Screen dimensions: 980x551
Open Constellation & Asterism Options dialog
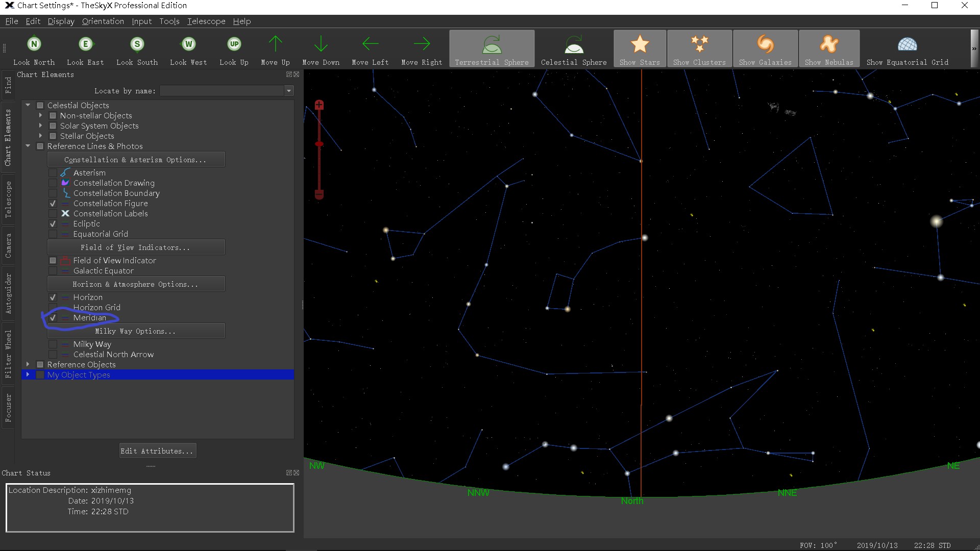click(135, 160)
